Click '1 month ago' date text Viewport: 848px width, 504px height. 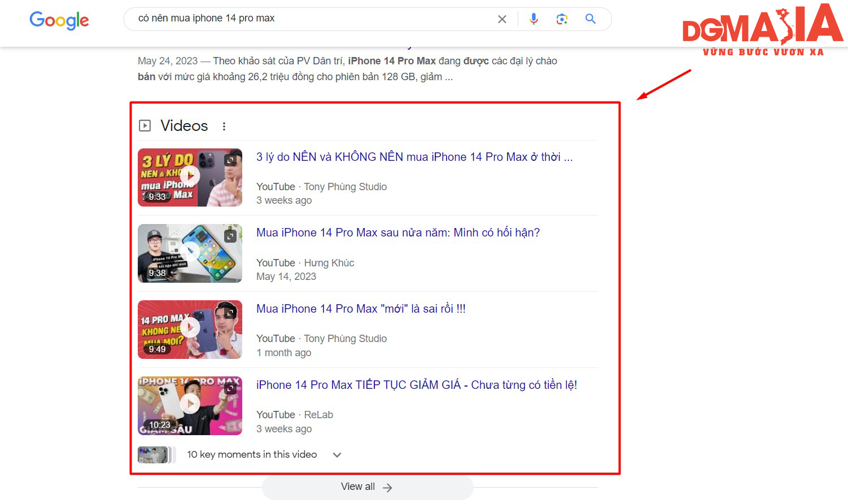click(x=284, y=353)
